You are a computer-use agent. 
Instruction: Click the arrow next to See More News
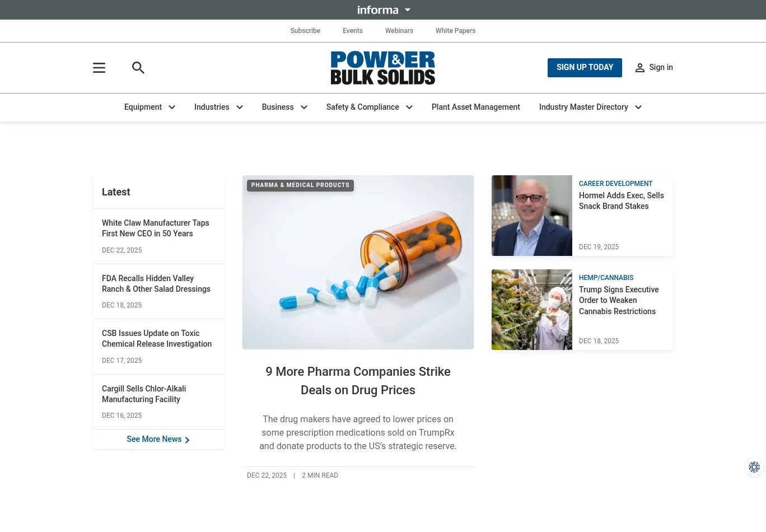tap(187, 440)
